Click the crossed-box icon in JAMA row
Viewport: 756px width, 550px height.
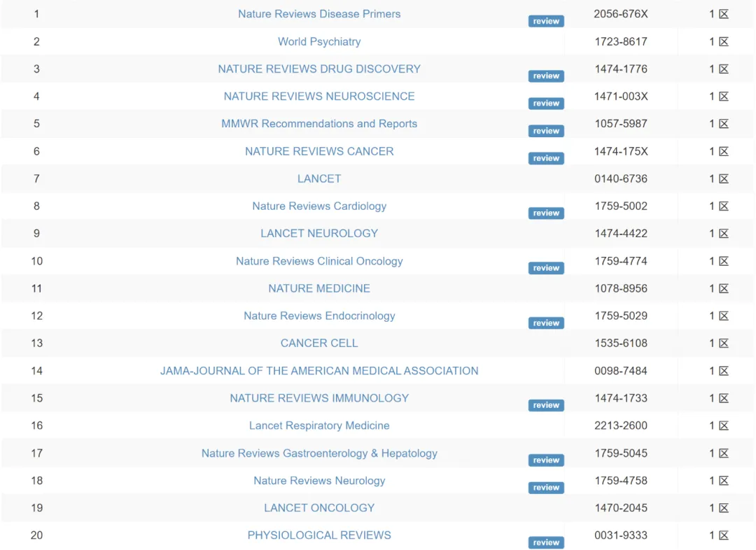click(x=724, y=371)
